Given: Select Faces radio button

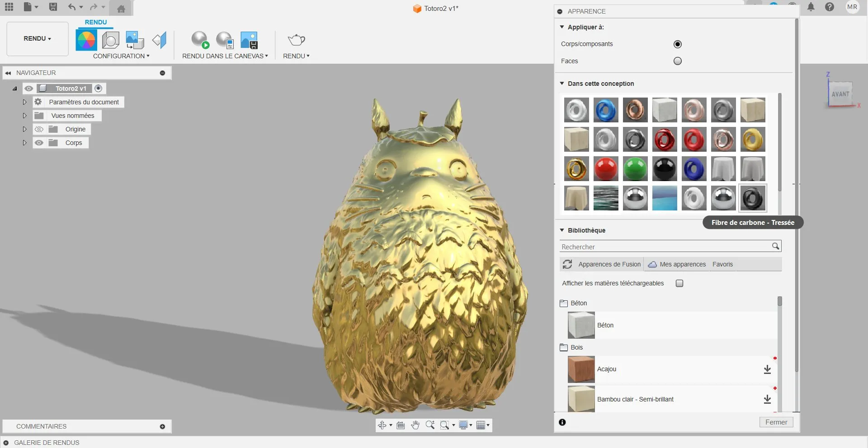Looking at the screenshot, I should point(678,61).
